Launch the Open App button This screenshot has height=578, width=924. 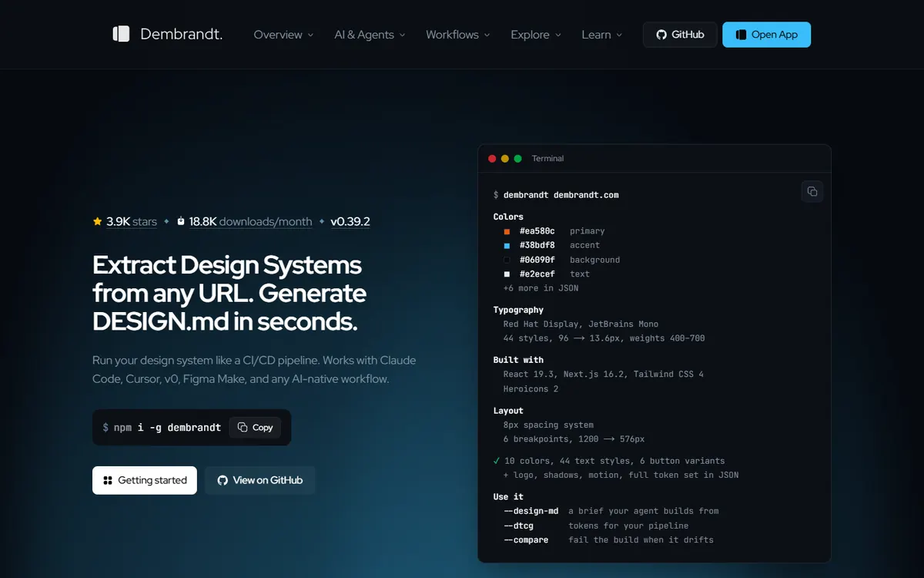click(x=766, y=35)
